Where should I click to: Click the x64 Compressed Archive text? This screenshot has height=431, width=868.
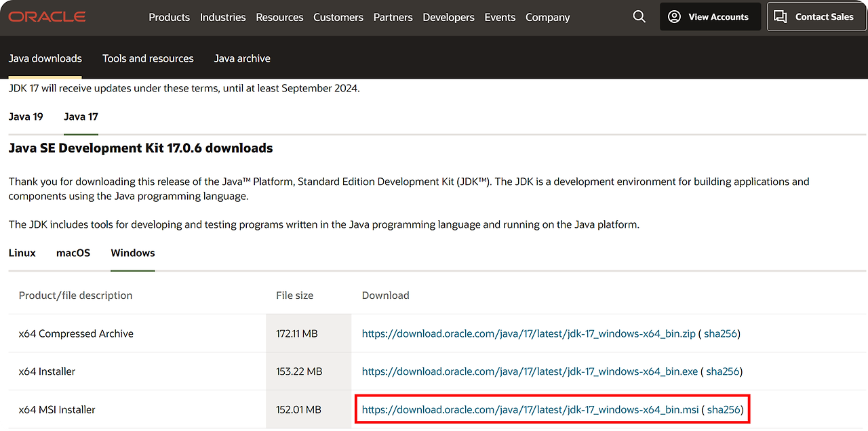pyautogui.click(x=76, y=333)
